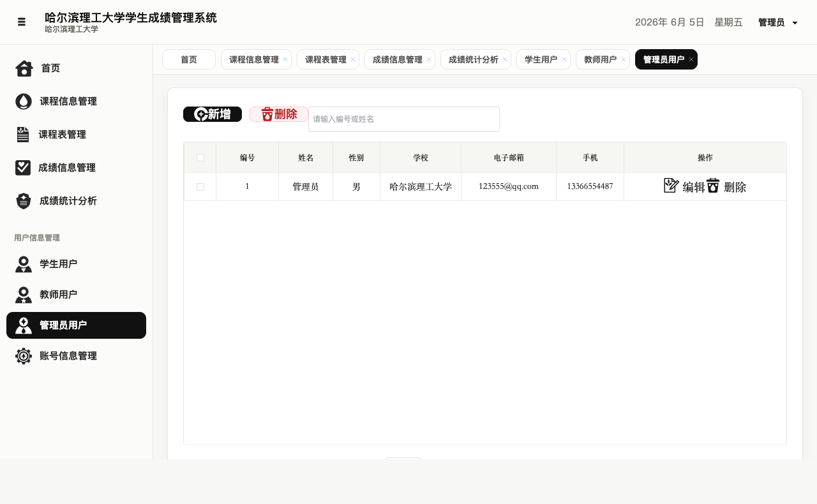
Task: Click the 哈尔滨理工大学学生成绩管理系统 title
Action: 131,18
